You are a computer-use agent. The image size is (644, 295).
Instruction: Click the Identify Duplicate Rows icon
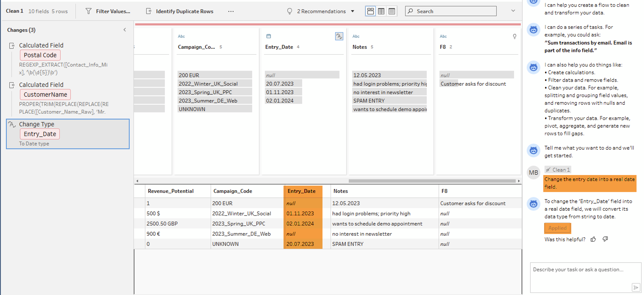tap(149, 11)
